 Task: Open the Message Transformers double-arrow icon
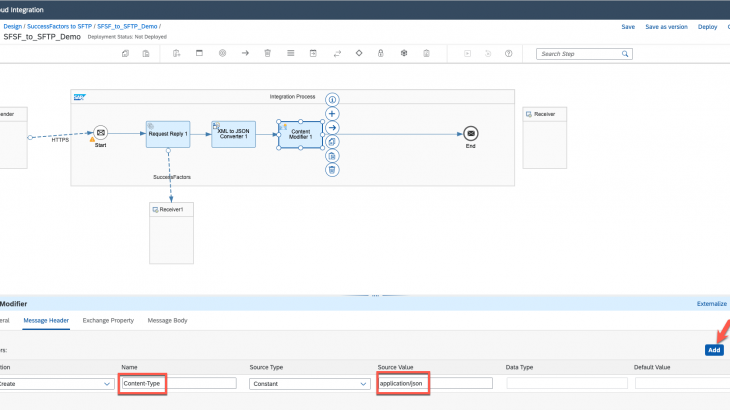[x=337, y=54]
